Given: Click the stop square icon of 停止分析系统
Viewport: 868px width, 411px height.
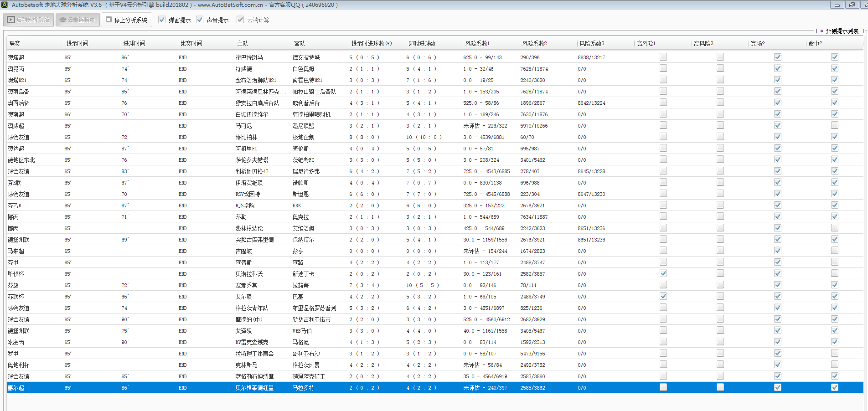Looking at the screenshot, I should (x=109, y=20).
